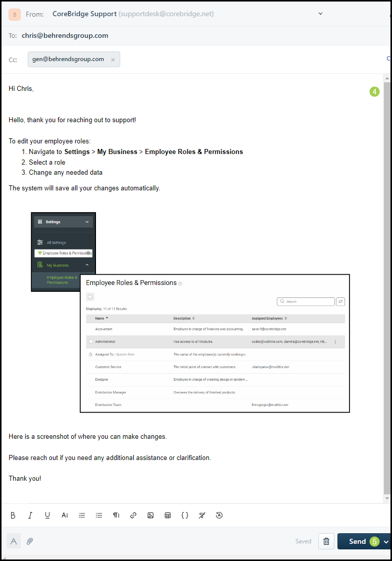
Task: Click the message body scrollbar
Action: click(386, 288)
